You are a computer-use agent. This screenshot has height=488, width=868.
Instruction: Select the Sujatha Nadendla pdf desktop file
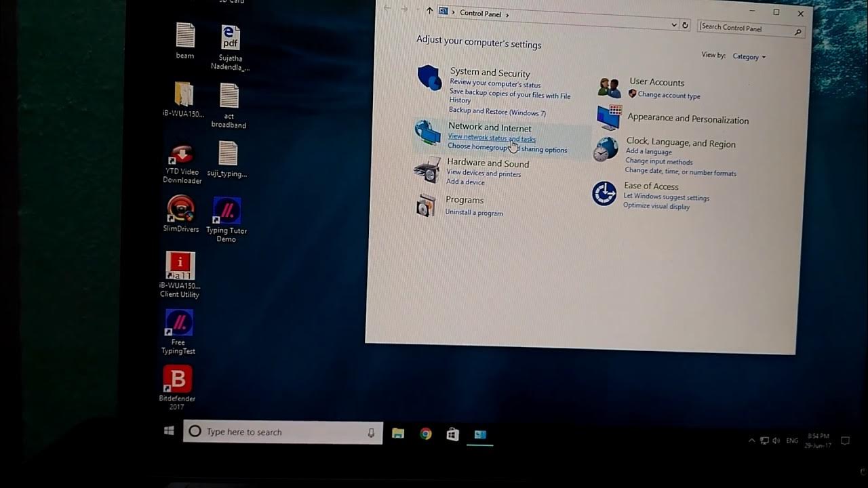(x=230, y=48)
